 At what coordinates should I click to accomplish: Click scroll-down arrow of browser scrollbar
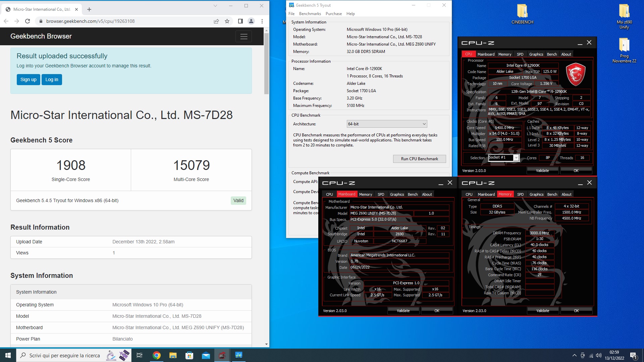(266, 344)
